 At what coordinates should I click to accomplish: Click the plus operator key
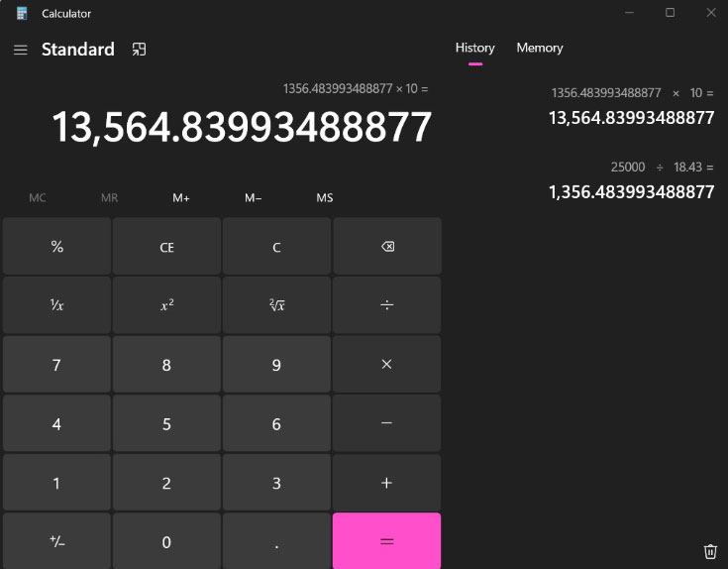point(386,483)
